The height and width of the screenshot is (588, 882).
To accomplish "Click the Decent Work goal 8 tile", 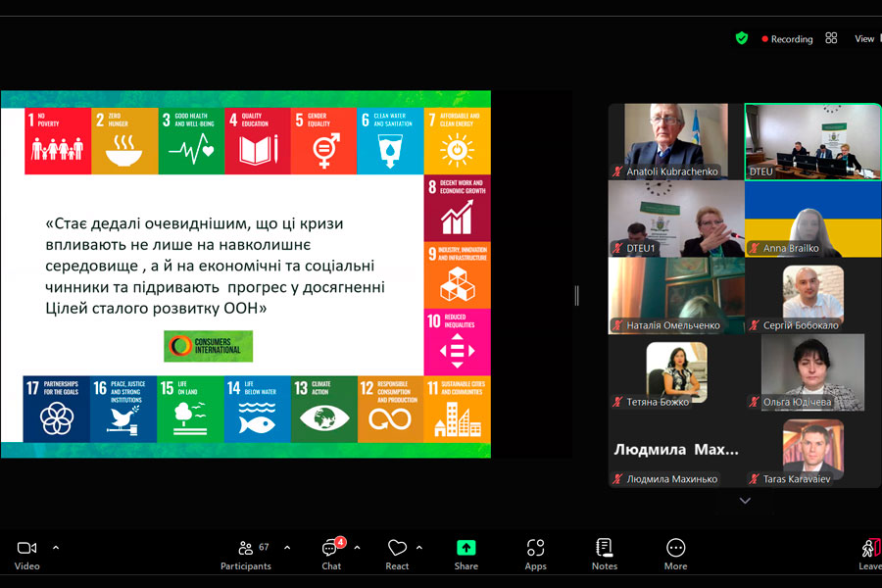I will [x=458, y=208].
